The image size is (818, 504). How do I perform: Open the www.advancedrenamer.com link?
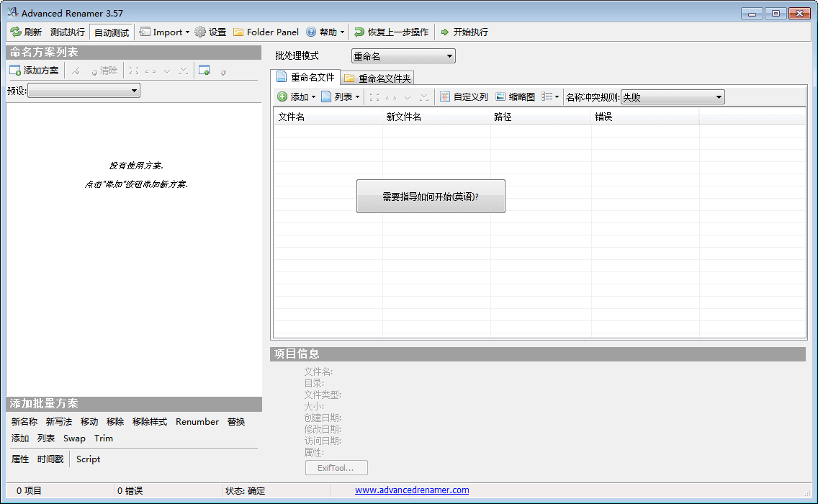point(412,490)
